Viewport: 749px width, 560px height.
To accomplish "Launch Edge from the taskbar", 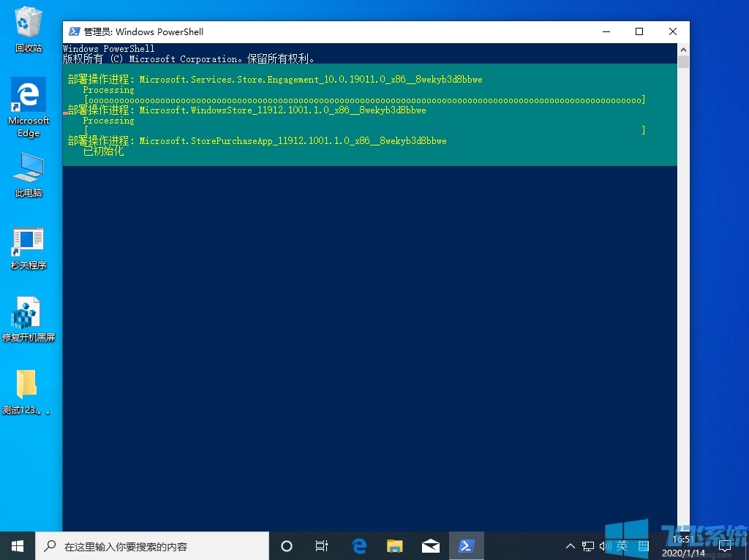I will [x=358, y=546].
